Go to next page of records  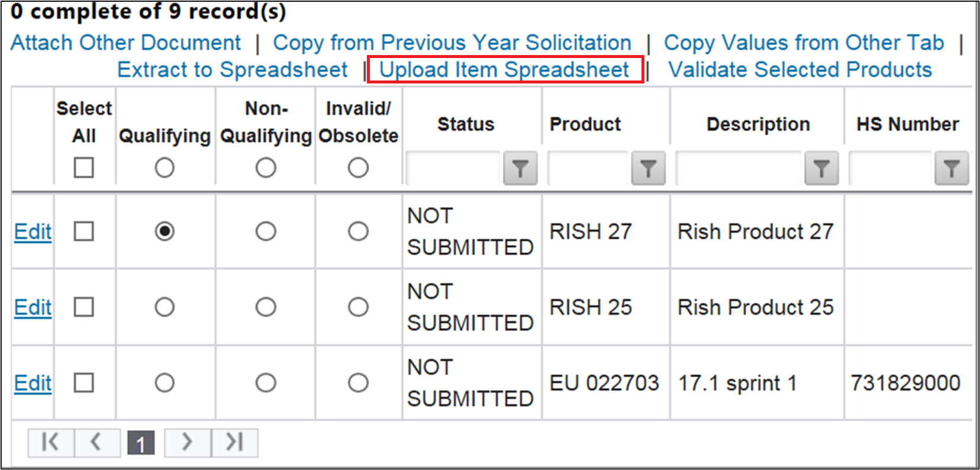click(x=188, y=442)
